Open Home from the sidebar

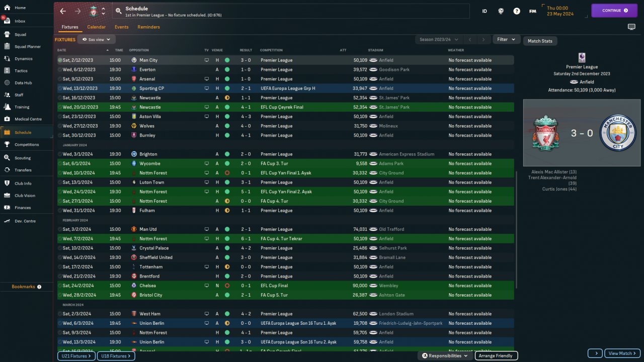coord(27,8)
